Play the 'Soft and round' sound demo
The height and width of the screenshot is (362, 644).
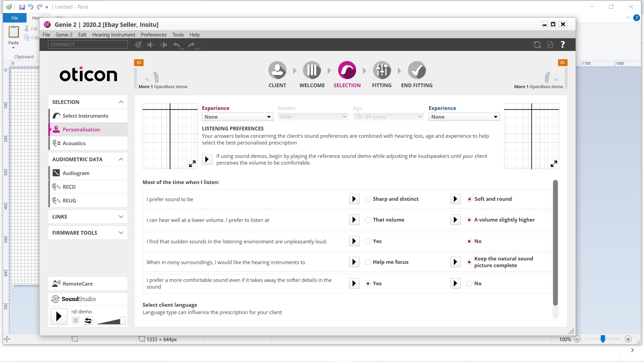[455, 199]
